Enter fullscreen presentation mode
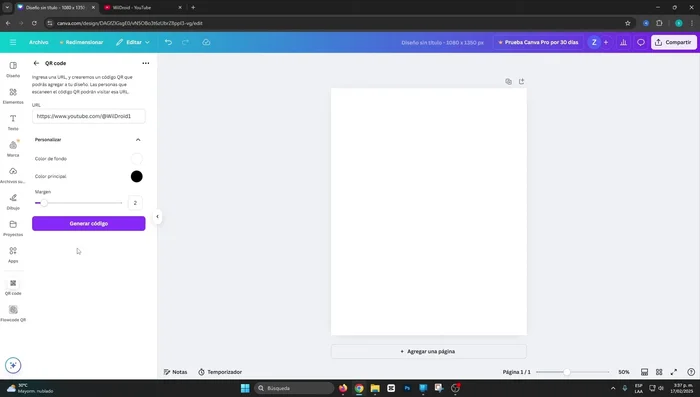This screenshot has width=700, height=397. 674,372
